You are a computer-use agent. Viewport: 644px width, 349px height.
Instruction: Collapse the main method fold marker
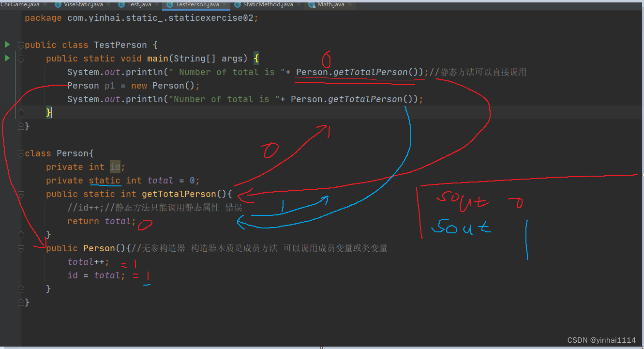tap(20, 59)
